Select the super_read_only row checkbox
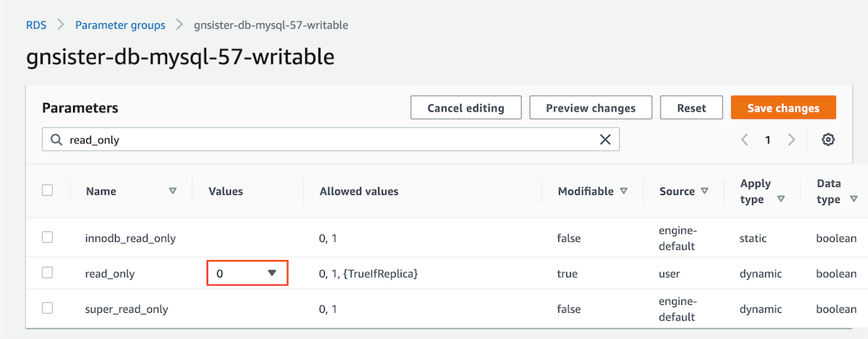 pos(48,309)
